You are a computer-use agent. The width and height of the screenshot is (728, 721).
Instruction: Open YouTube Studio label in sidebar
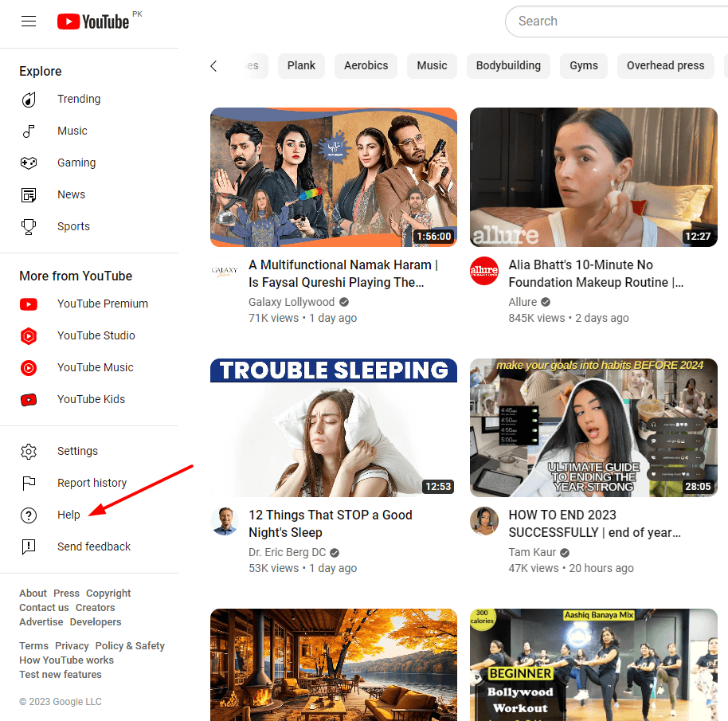96,335
